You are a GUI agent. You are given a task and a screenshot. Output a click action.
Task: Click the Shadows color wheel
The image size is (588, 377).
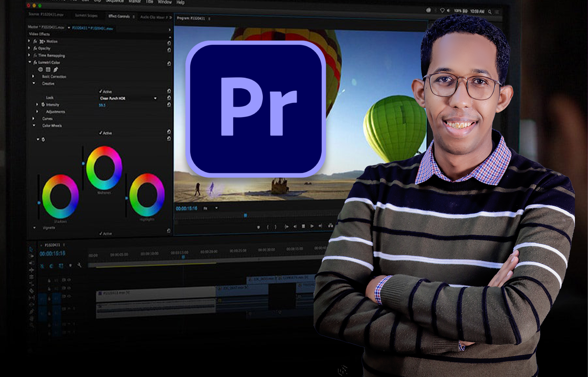click(60, 196)
